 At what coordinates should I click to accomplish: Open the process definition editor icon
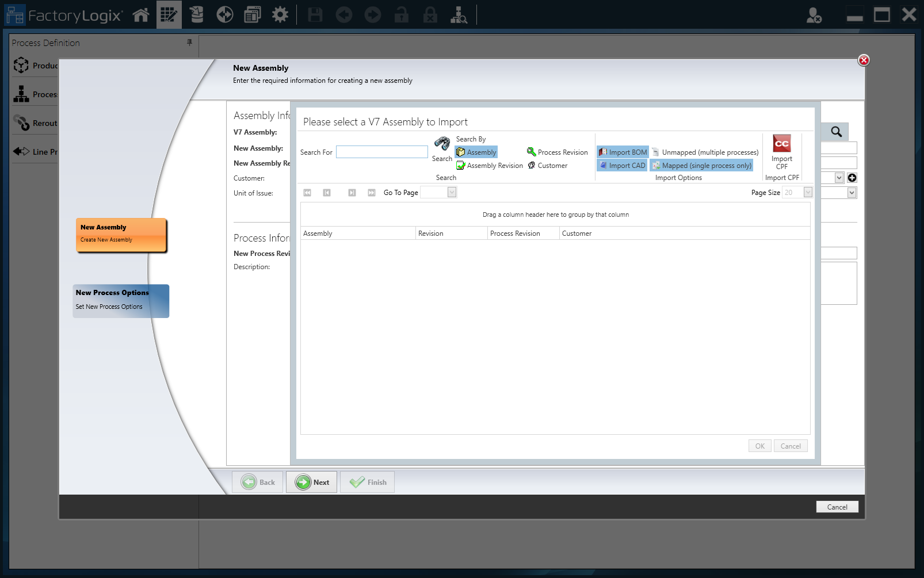pos(169,14)
